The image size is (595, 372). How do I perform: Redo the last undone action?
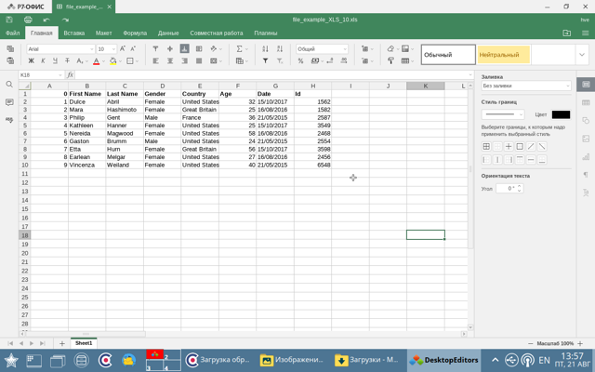coord(65,20)
